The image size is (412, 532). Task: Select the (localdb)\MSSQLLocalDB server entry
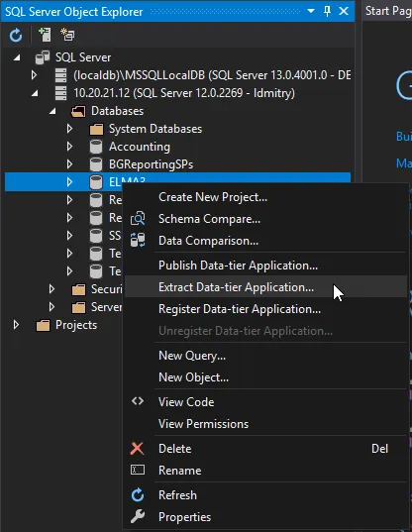(x=212, y=75)
